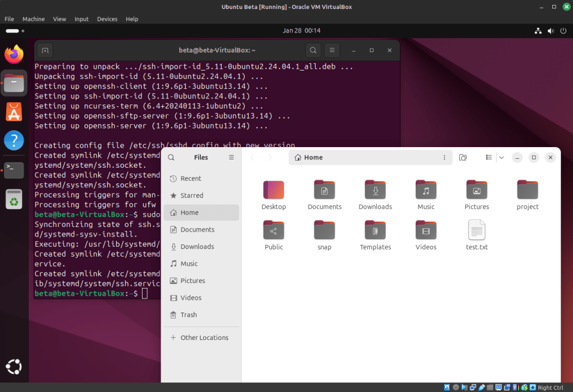
Task: Click the terminal search icon
Action: (x=313, y=50)
